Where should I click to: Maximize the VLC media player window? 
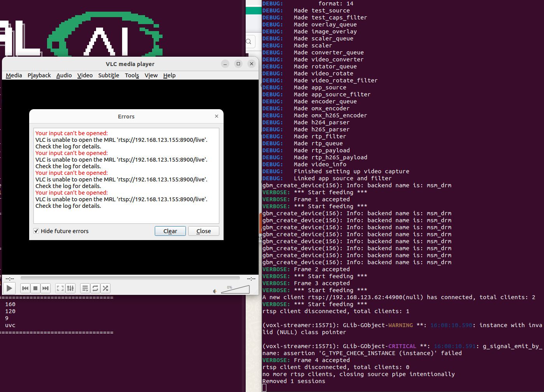(x=238, y=64)
